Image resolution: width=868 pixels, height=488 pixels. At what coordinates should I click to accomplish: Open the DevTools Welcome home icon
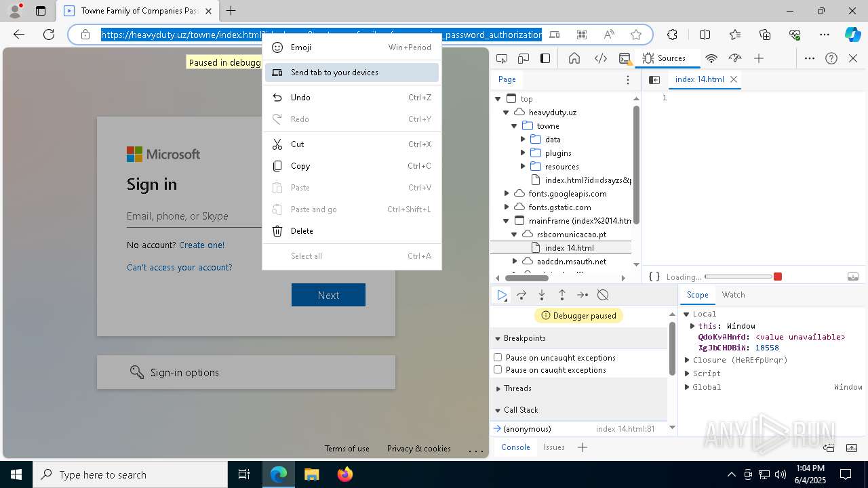574,58
